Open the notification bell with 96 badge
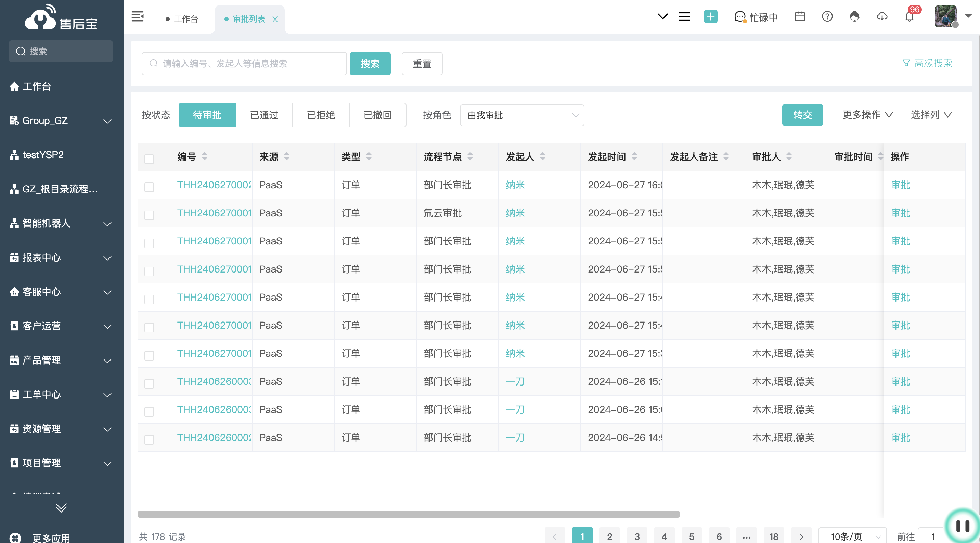 point(910,16)
